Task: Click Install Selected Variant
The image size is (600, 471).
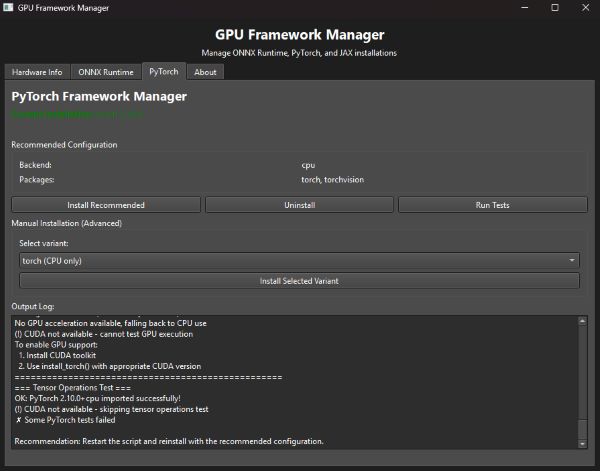Action: pos(299,281)
